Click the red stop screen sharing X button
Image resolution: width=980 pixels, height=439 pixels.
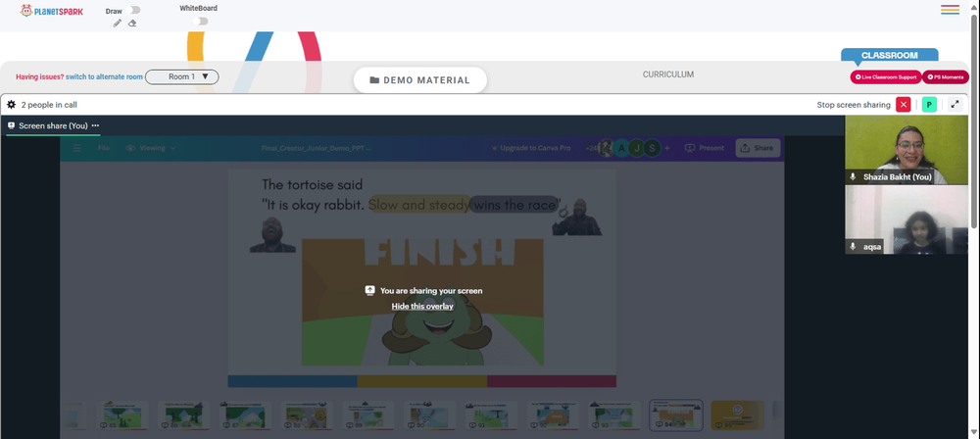click(x=904, y=105)
